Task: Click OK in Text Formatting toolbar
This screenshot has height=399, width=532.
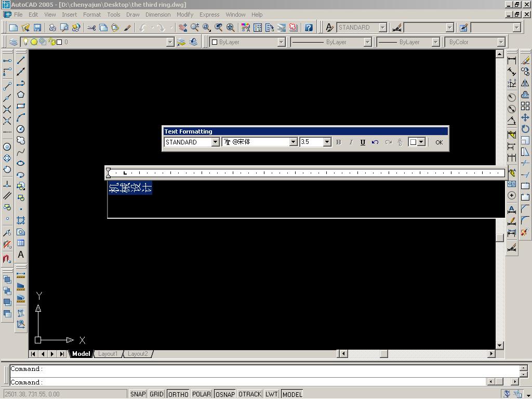Action: click(x=439, y=142)
